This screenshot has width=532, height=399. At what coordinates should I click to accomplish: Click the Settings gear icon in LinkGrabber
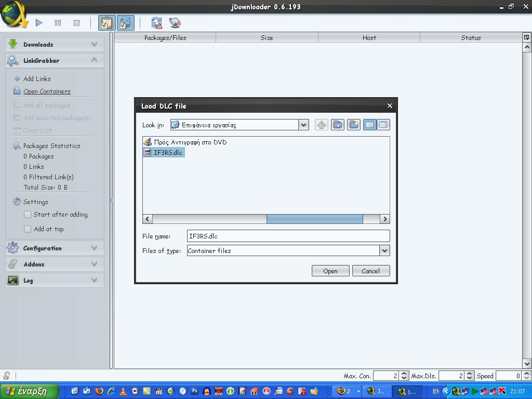(17, 202)
